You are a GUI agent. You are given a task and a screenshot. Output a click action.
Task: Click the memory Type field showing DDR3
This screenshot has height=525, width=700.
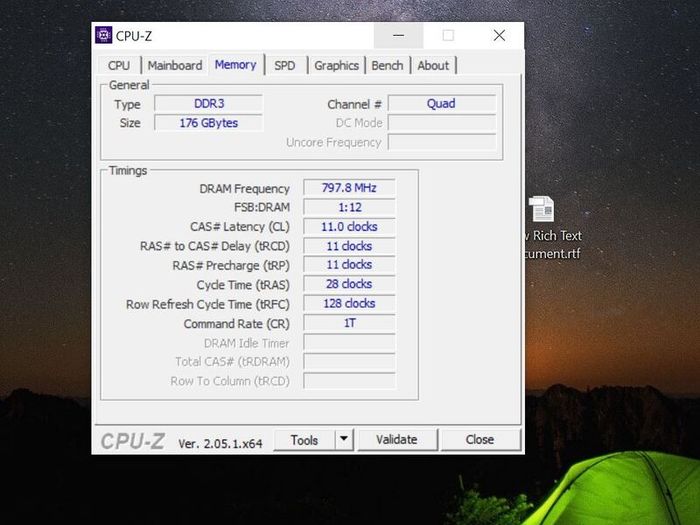(208, 104)
